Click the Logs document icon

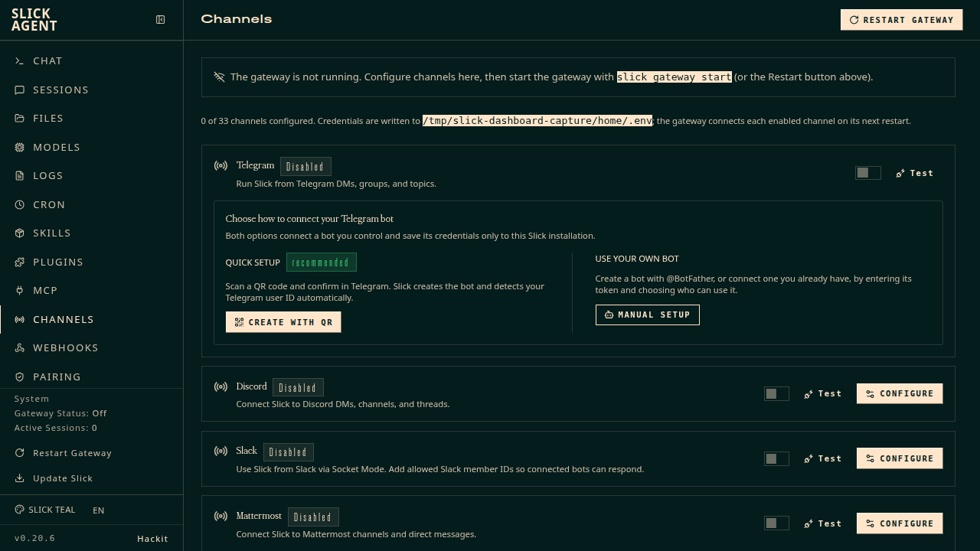[x=20, y=176]
